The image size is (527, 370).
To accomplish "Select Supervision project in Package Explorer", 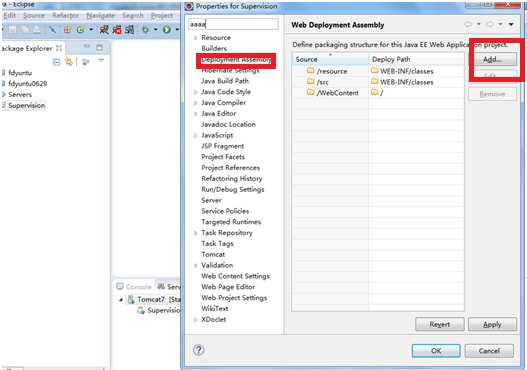I will coord(27,106).
